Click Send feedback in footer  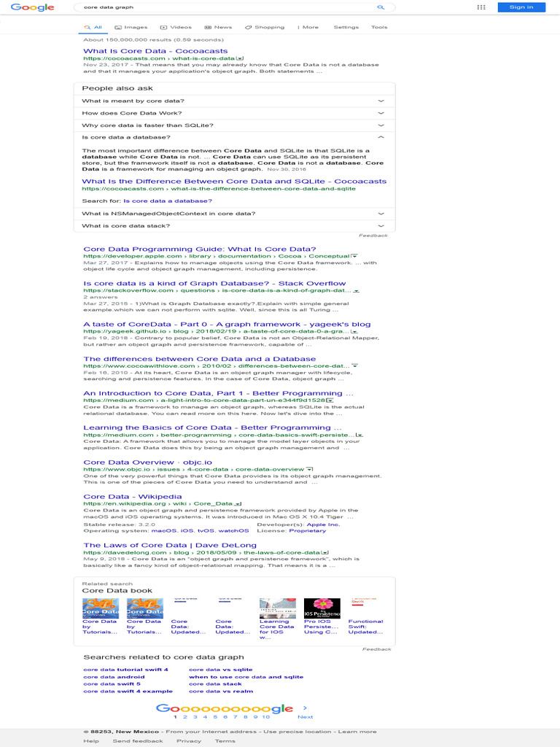tap(138, 741)
